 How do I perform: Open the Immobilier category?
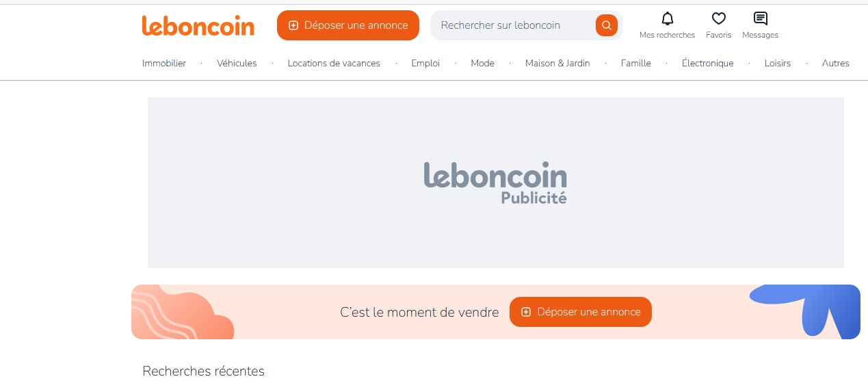(164, 63)
